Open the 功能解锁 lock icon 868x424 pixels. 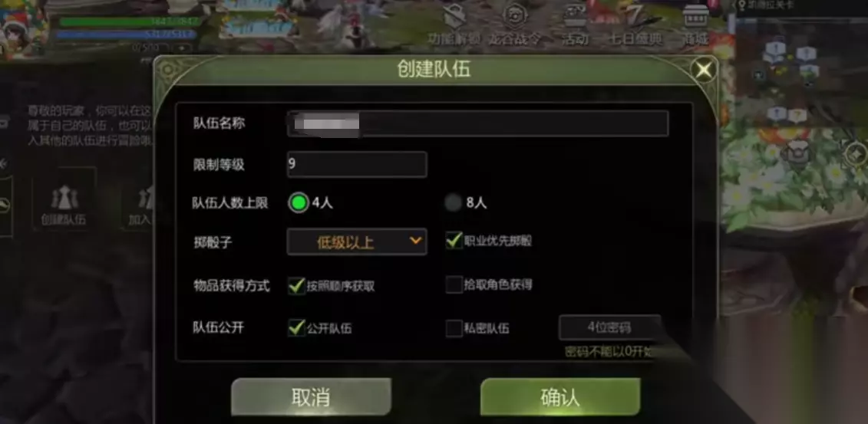click(454, 17)
